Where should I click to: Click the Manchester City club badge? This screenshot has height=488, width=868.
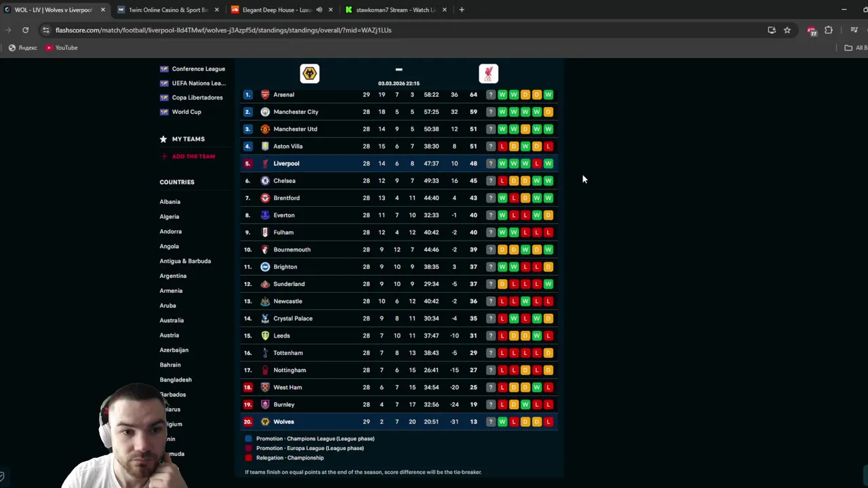click(x=265, y=112)
